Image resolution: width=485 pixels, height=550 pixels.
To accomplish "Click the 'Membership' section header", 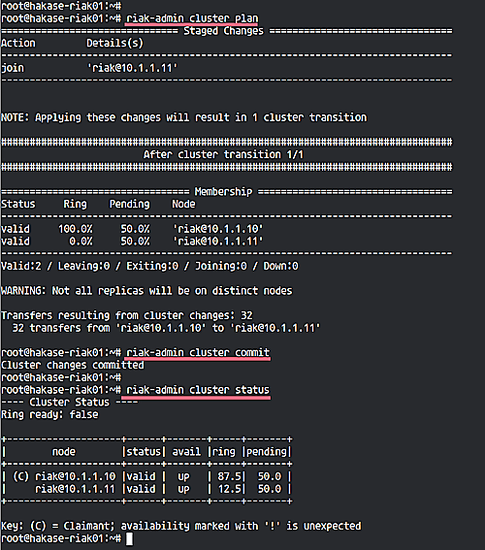I will click(223, 192).
